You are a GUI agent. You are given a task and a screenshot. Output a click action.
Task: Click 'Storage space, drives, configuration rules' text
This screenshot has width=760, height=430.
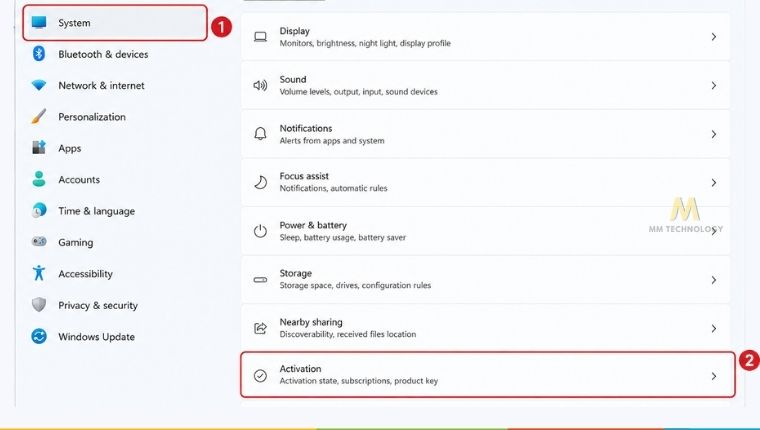pos(355,286)
